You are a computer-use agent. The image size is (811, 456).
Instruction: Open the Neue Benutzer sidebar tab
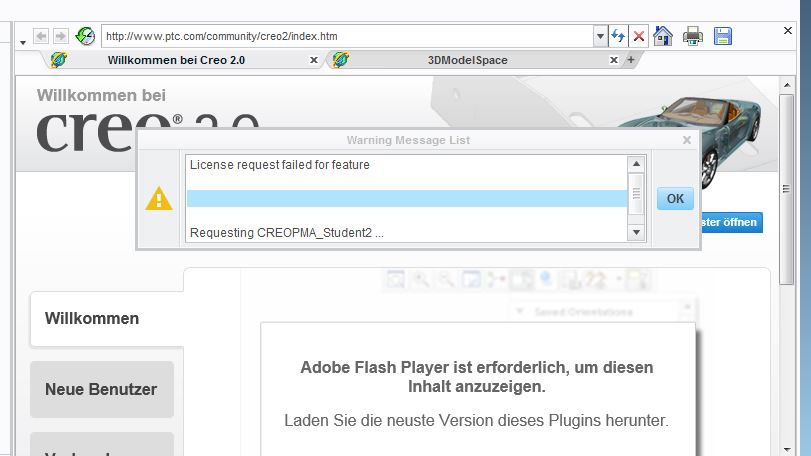(x=102, y=389)
